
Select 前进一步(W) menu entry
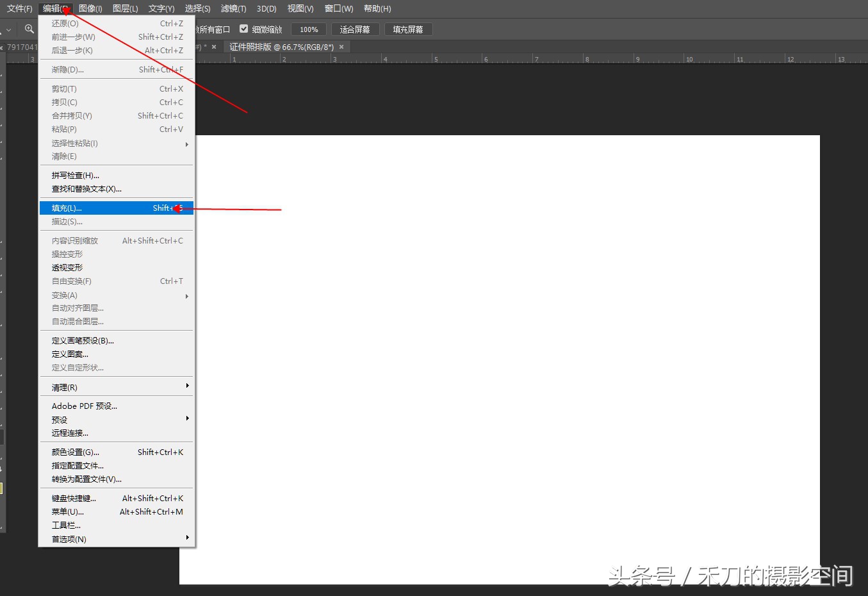pyautogui.click(x=117, y=37)
